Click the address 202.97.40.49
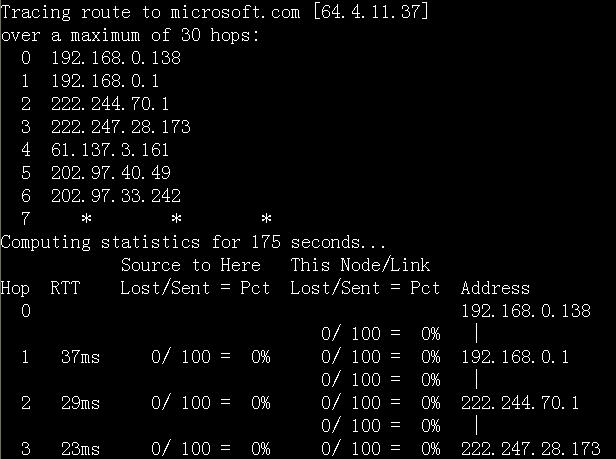This screenshot has height=459, width=616. click(x=111, y=173)
